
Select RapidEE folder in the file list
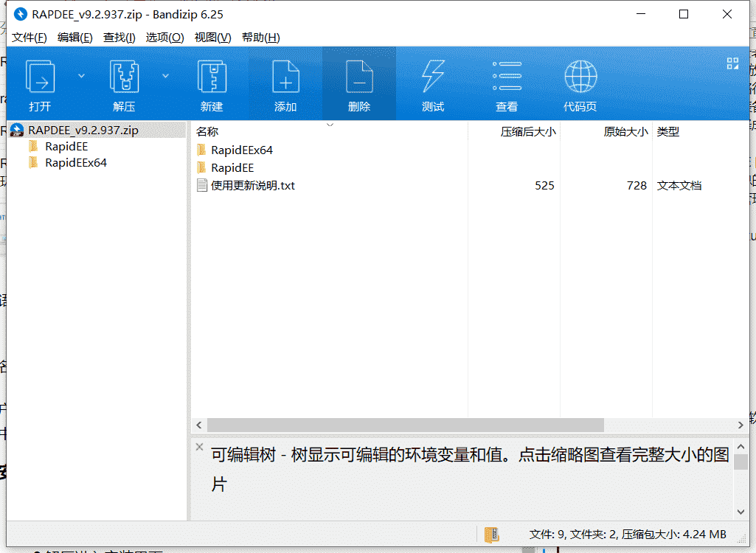click(232, 168)
